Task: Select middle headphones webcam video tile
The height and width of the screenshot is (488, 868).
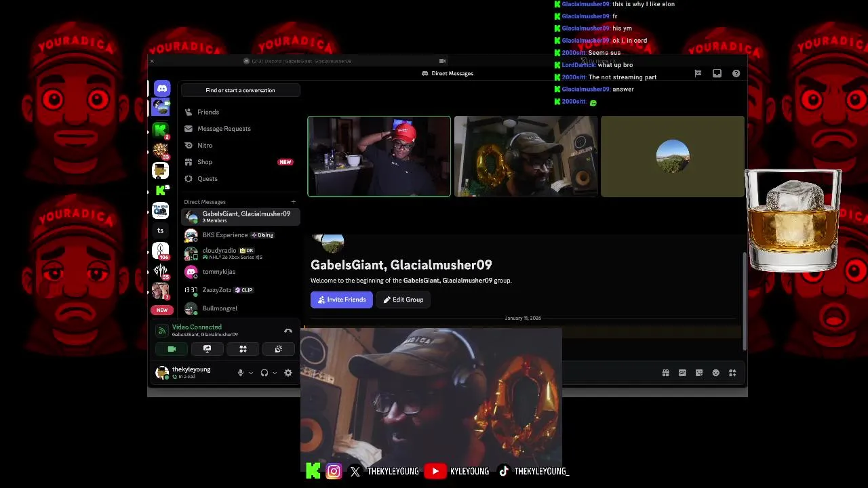Action: [x=526, y=157]
